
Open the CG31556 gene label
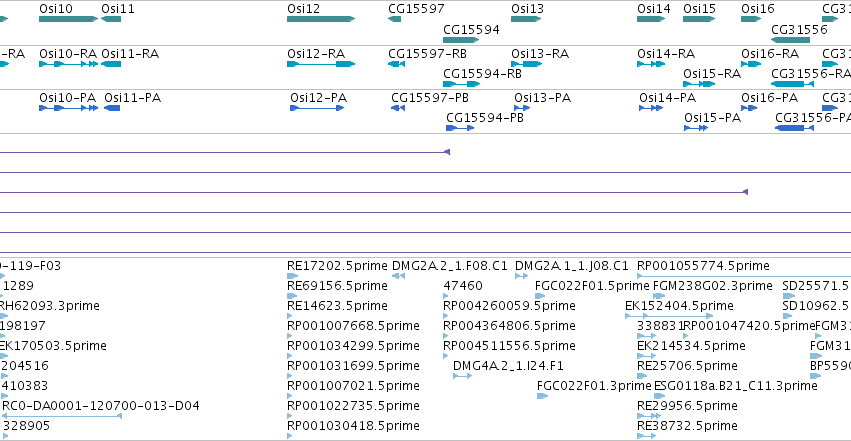point(799,30)
